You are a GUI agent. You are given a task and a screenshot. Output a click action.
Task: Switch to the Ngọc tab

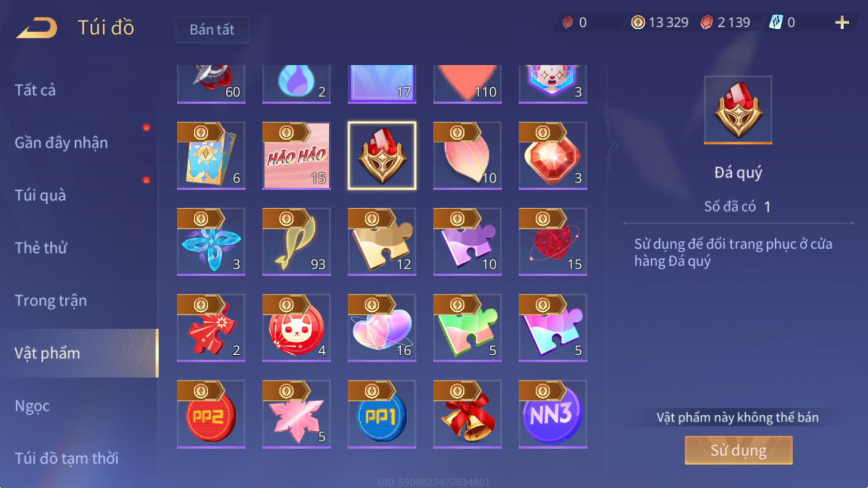click(x=32, y=406)
